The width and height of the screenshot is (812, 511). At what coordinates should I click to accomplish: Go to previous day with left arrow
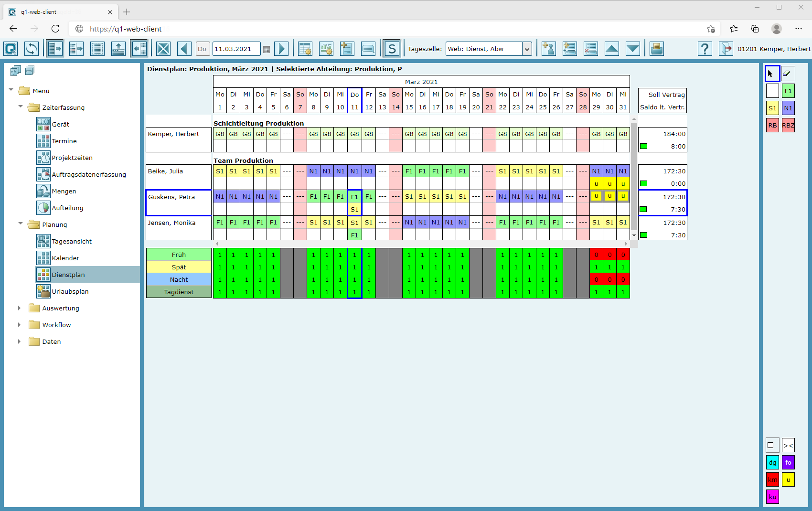[184, 49]
